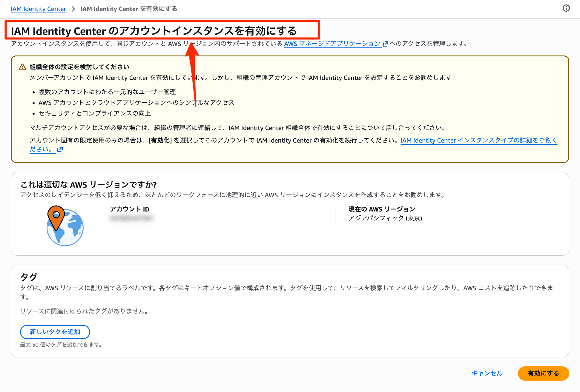Viewport: 580px width, 392px height.
Task: Click the アカウント ID label
Action: [x=130, y=209]
